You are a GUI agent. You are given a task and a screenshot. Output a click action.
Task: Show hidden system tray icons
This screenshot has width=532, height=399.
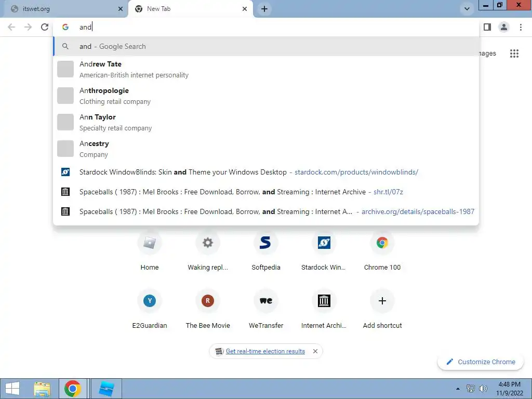tap(458, 389)
